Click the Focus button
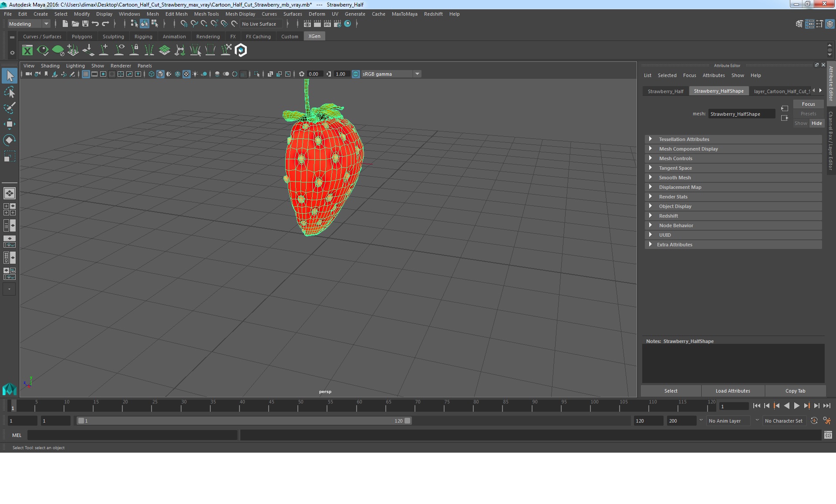Screen dimensions: 836x504 coord(808,104)
